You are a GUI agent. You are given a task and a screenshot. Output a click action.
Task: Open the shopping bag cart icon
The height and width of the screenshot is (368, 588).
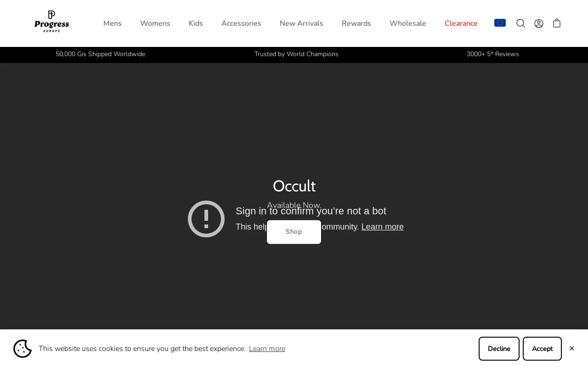pos(557,23)
